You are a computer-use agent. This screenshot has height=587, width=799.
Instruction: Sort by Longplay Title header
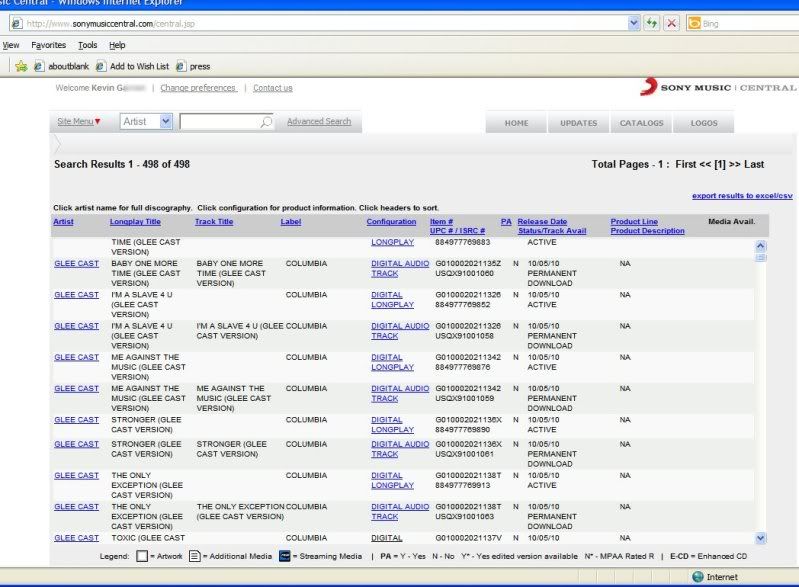tap(135, 222)
